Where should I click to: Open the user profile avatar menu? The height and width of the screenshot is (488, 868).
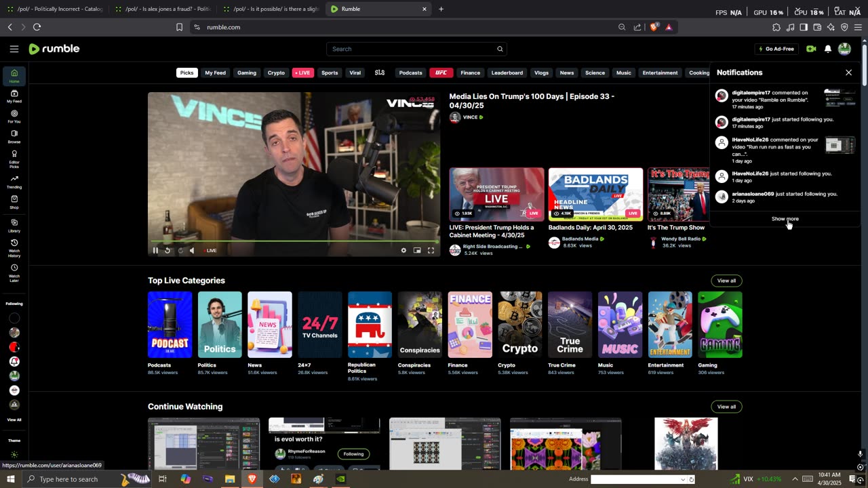pos(844,49)
